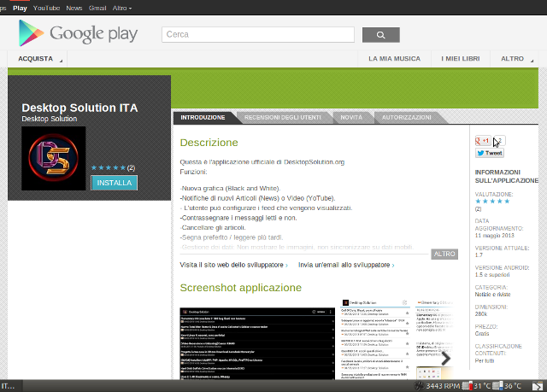Screen dimensions: 547x392
Task: Click the Desktop Solution app icon
Action: 53,158
